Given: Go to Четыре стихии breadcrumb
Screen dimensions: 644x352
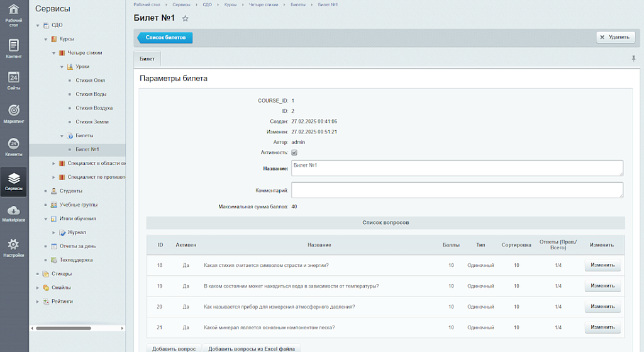Looking at the screenshot, I should 264,4.
